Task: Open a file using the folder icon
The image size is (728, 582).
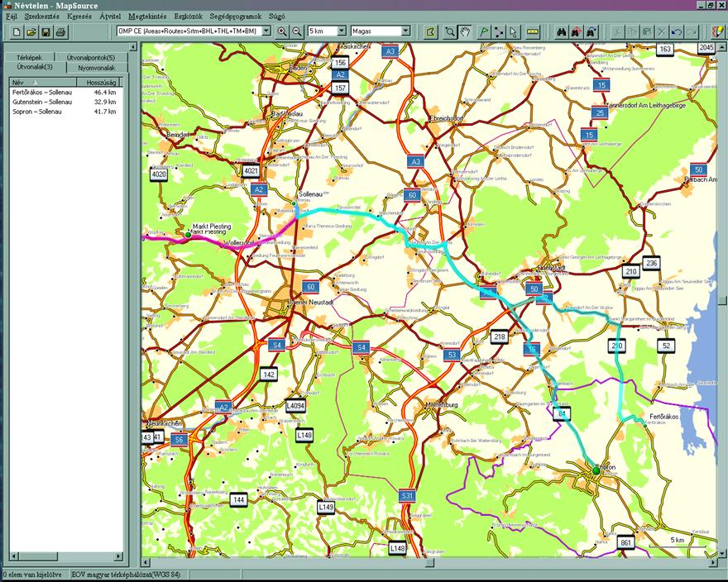Action: (31, 32)
